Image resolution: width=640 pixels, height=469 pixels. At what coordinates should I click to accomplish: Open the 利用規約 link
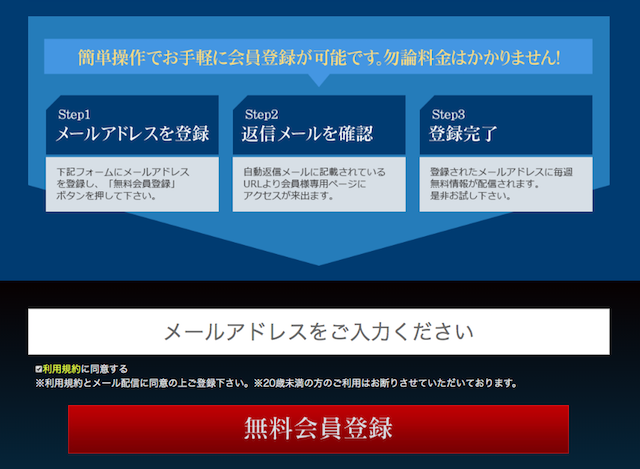[61, 369]
